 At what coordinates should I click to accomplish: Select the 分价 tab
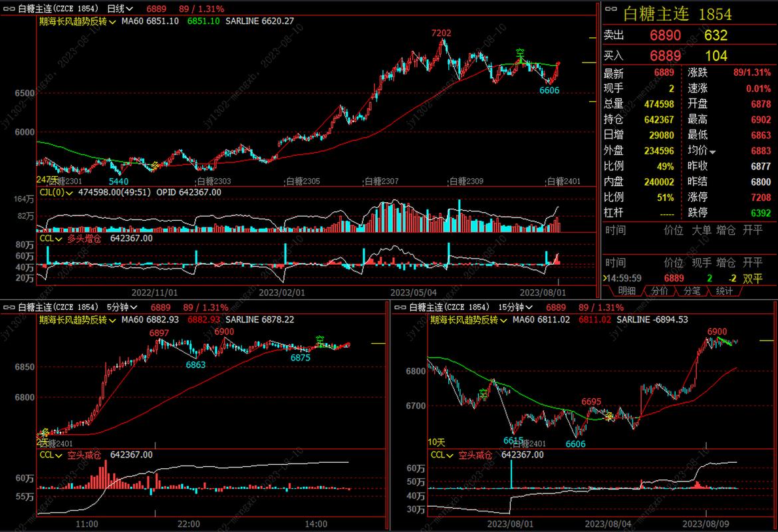tap(660, 291)
